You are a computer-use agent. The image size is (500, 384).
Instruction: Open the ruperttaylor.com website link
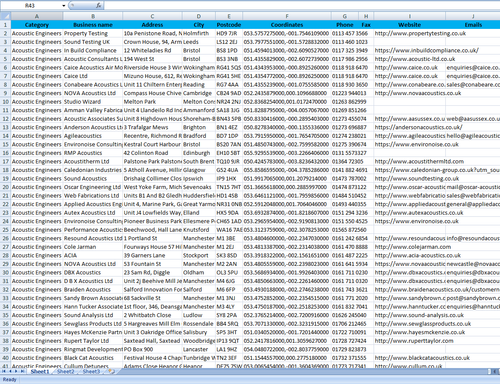point(414,341)
